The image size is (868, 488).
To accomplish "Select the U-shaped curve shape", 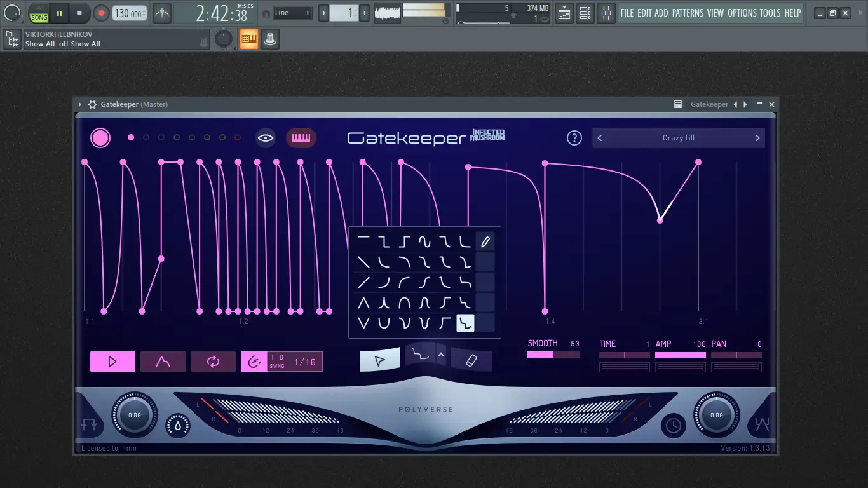I will click(384, 323).
